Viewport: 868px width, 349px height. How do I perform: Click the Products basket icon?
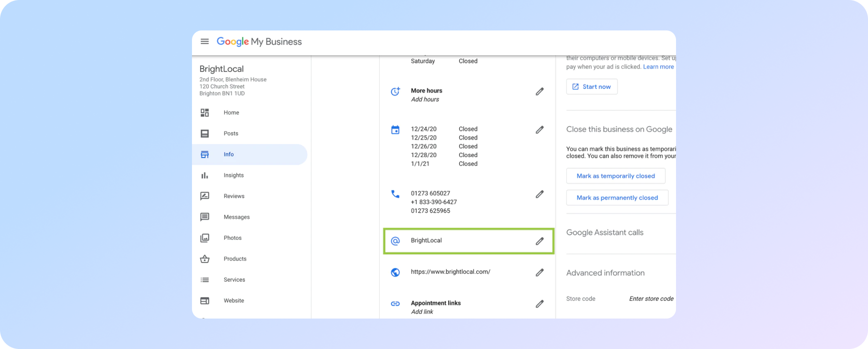[x=205, y=259]
